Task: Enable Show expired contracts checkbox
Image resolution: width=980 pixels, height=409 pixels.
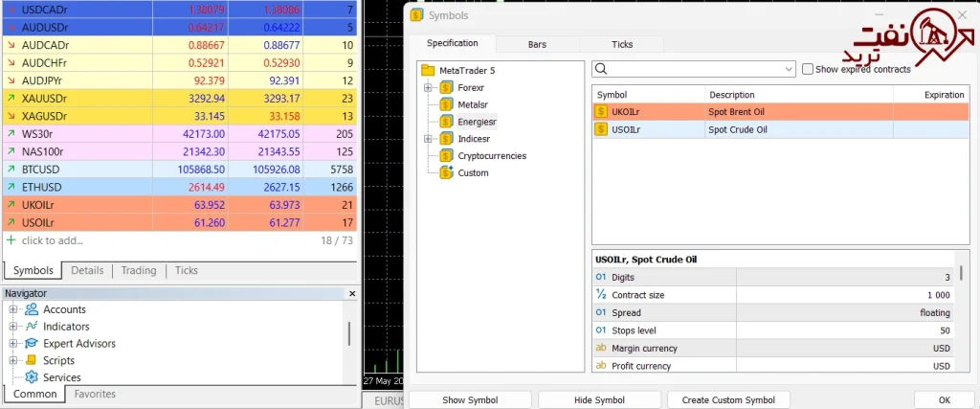Action: click(808, 69)
